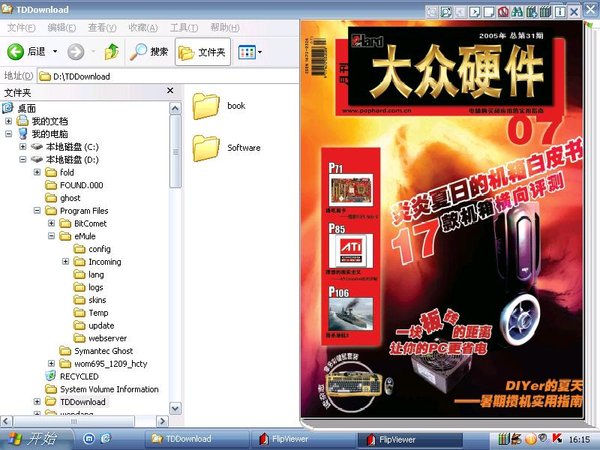The height and width of the screenshot is (450, 600).
Task: Open FlipViewer info icon
Action: tap(558, 13)
